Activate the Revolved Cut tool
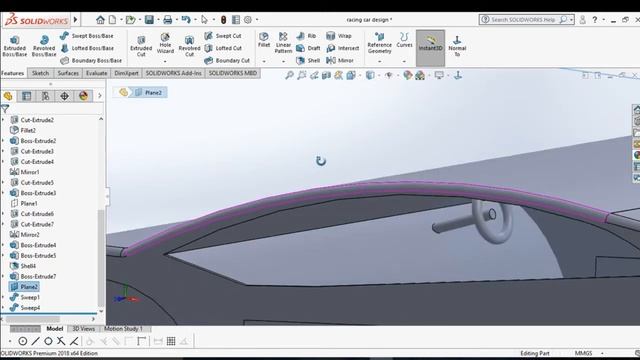 point(189,46)
